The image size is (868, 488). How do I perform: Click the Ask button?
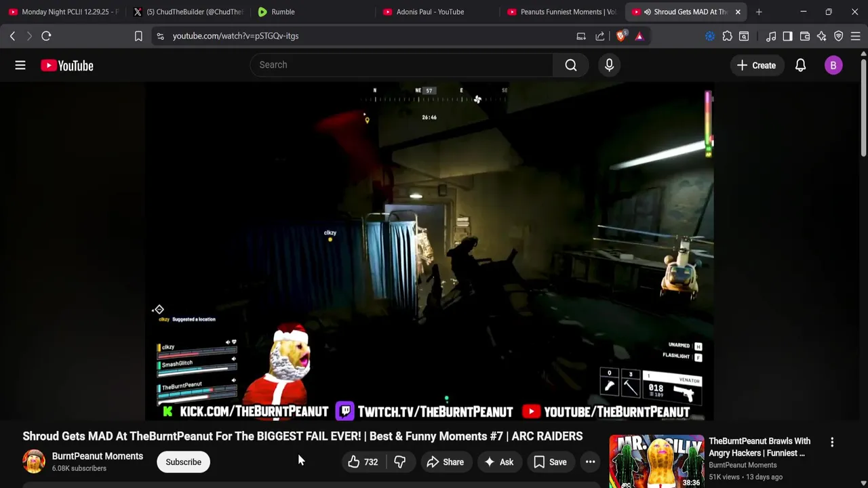tap(498, 462)
